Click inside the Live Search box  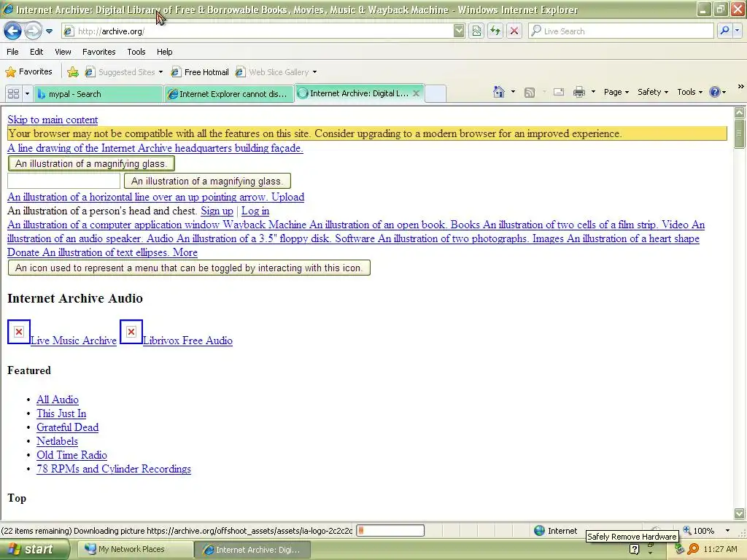click(621, 31)
